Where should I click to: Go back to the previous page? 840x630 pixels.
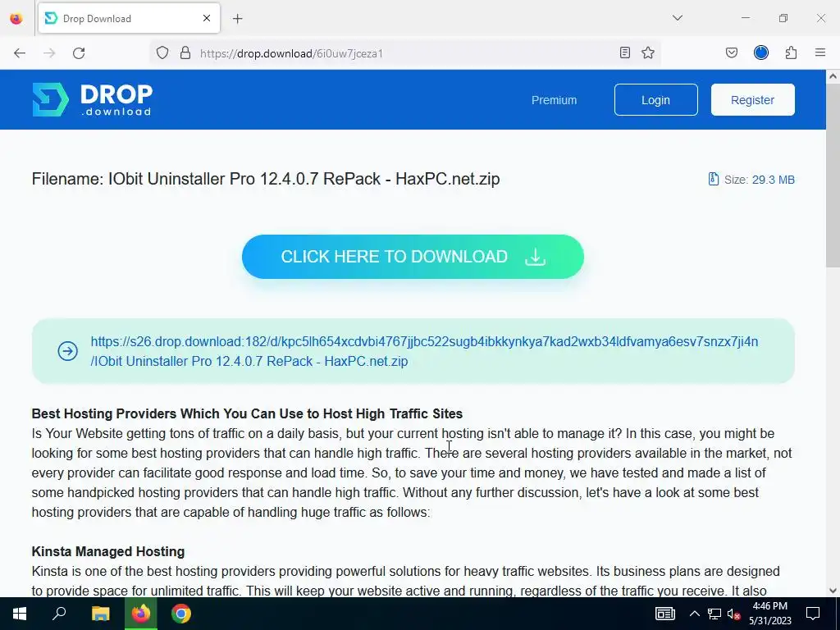[x=20, y=53]
